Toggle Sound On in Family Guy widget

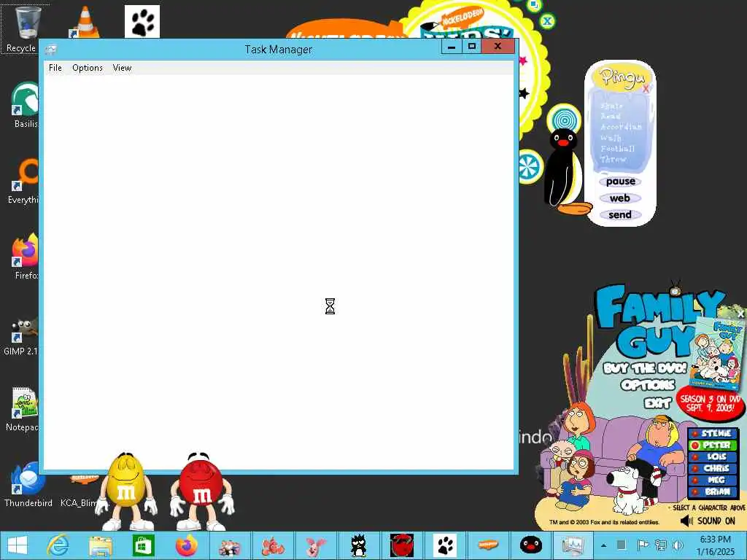coord(708,521)
